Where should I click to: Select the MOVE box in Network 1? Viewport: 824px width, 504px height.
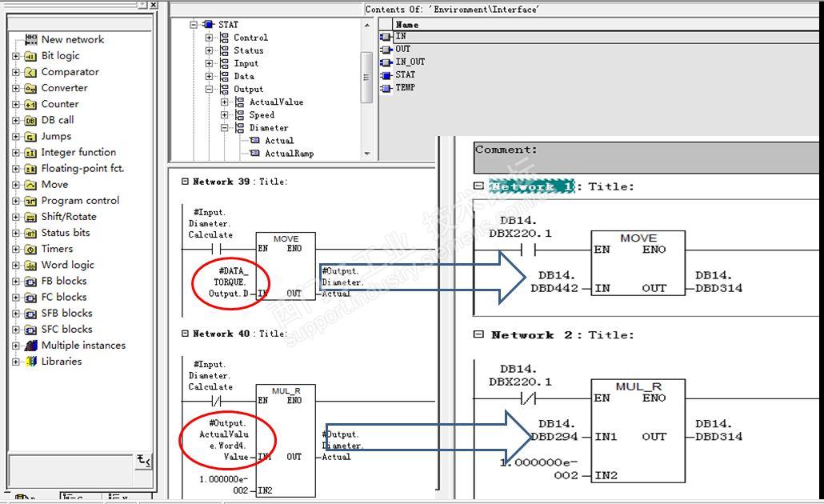point(638,262)
